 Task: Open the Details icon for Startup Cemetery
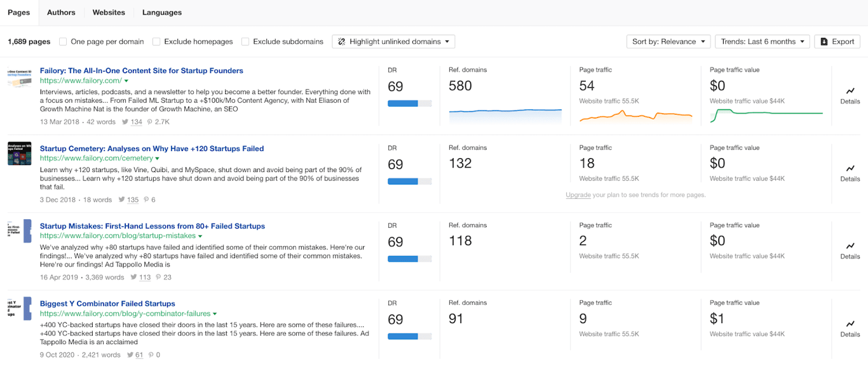[850, 169]
